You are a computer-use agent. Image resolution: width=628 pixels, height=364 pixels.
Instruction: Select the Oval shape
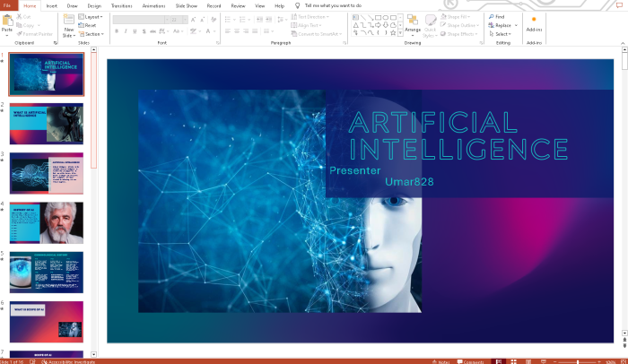pos(385,18)
